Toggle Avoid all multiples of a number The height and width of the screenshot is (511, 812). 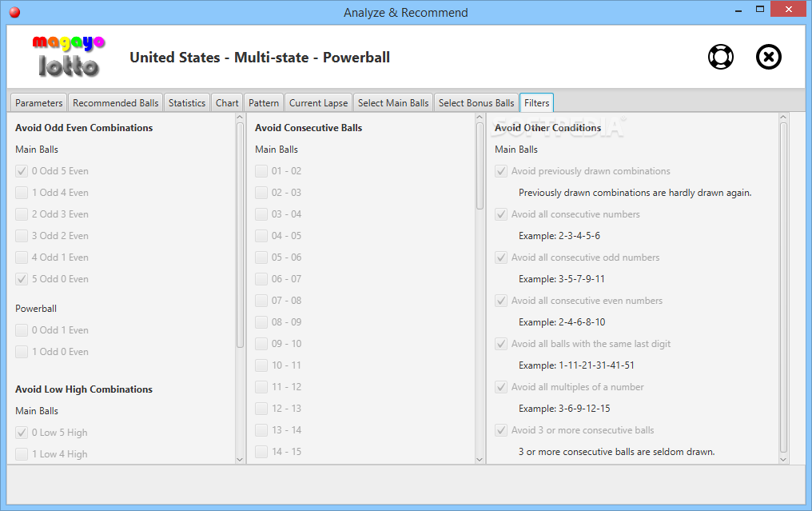(x=501, y=387)
